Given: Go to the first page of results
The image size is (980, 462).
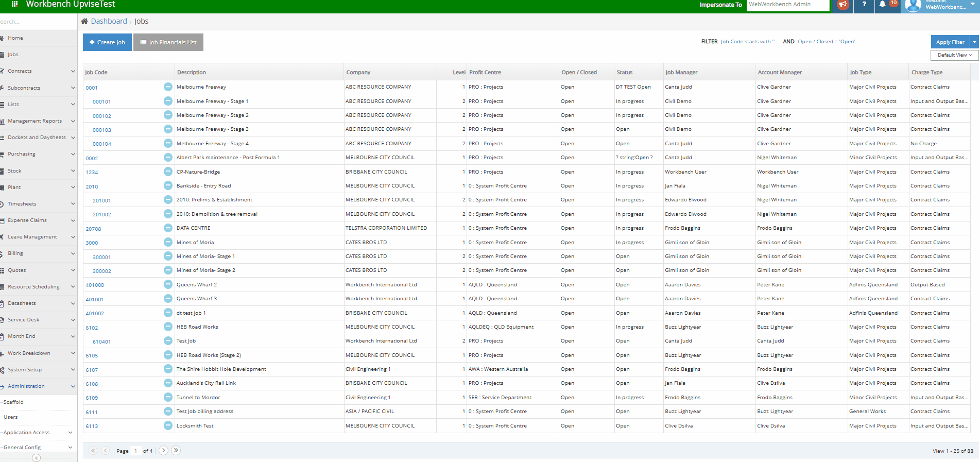Looking at the screenshot, I should [93, 451].
